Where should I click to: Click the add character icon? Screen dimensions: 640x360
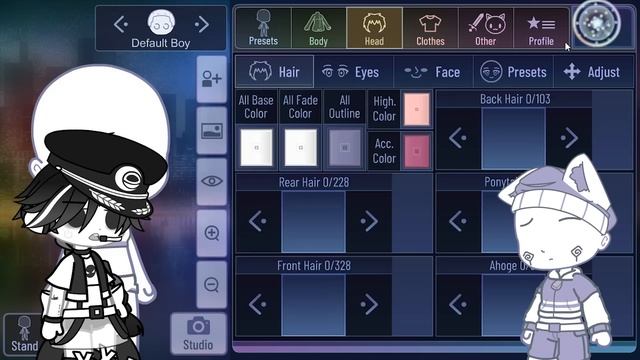point(211,79)
